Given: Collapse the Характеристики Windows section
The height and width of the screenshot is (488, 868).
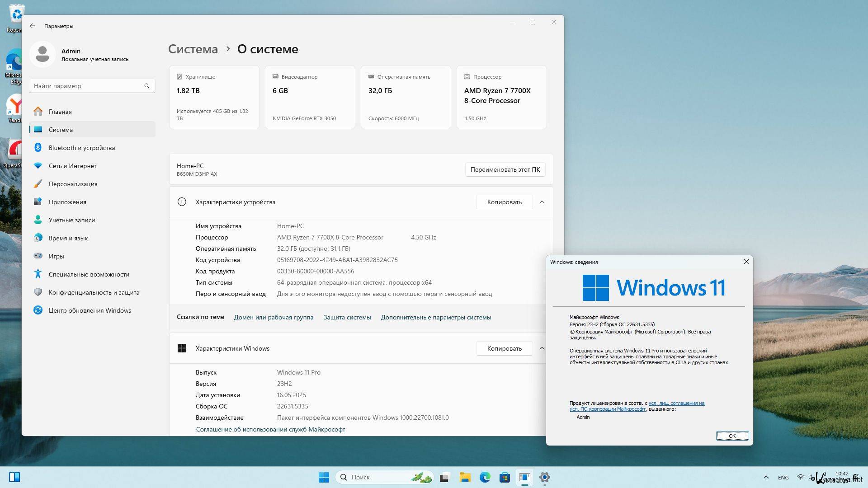Looking at the screenshot, I should pos(542,348).
